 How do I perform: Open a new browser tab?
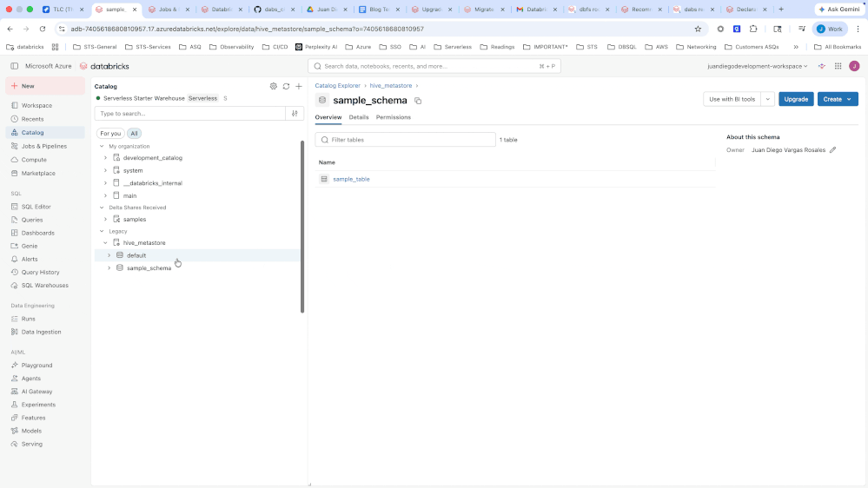781,9
